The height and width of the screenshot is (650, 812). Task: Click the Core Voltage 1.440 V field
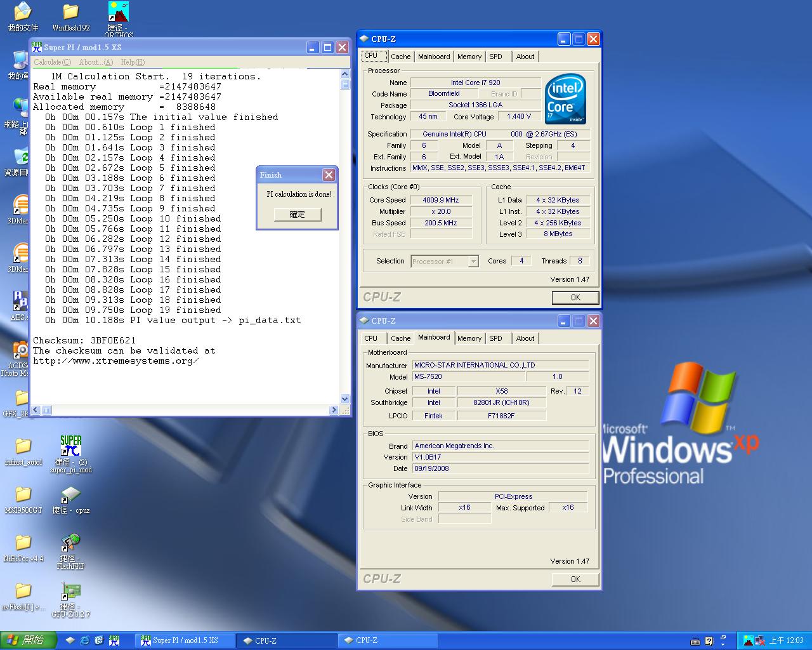tap(519, 117)
